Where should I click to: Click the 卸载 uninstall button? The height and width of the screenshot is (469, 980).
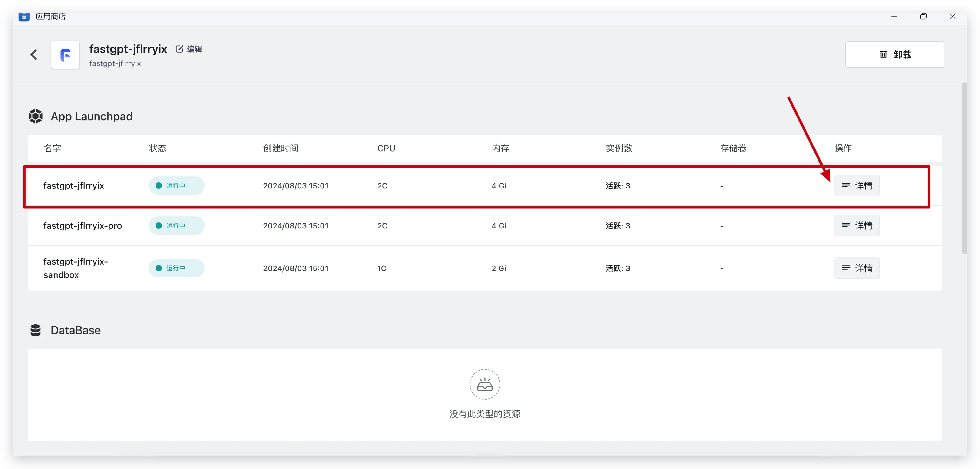(894, 55)
